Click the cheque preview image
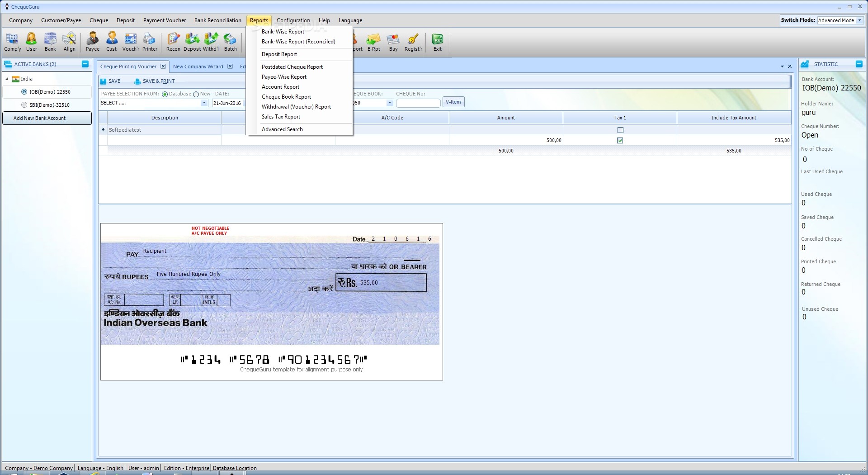The height and width of the screenshot is (475, 868). pos(272,302)
